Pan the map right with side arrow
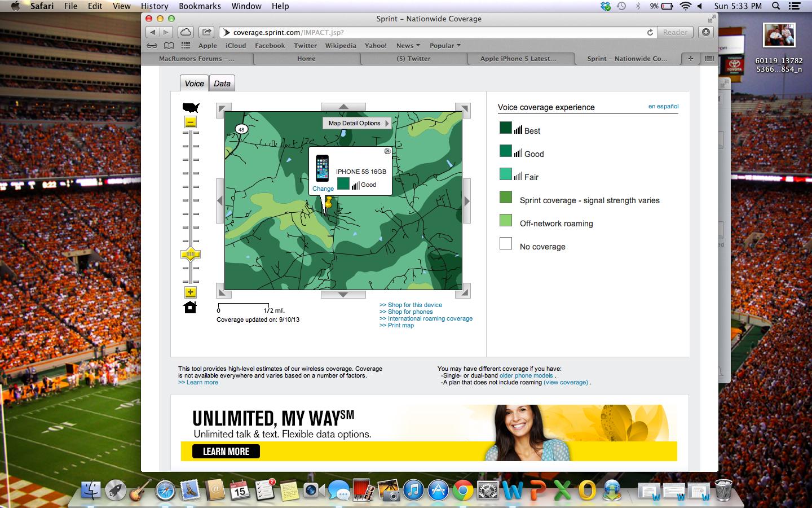The image size is (812, 508). (x=467, y=201)
